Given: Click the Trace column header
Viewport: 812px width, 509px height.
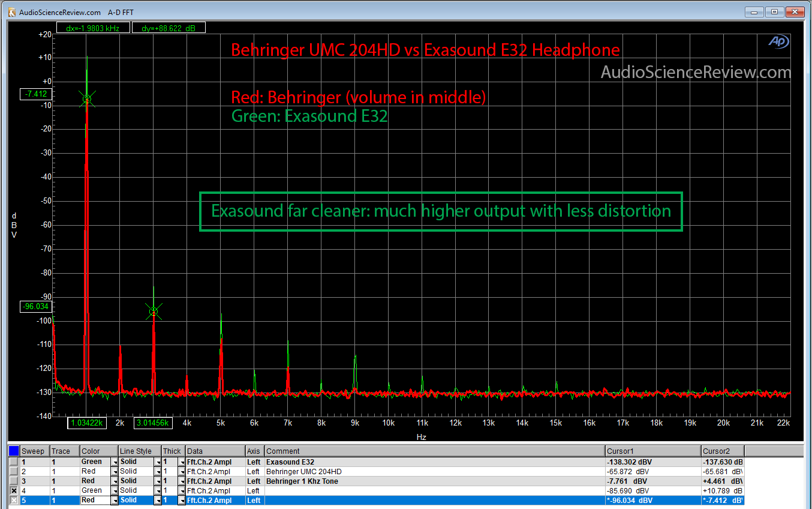Looking at the screenshot, I should pyautogui.click(x=64, y=451).
